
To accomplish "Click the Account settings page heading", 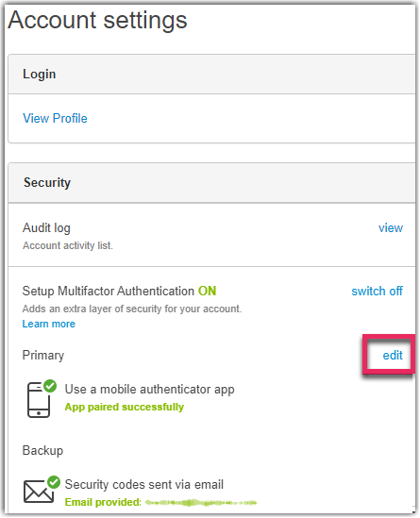I will pos(98,21).
